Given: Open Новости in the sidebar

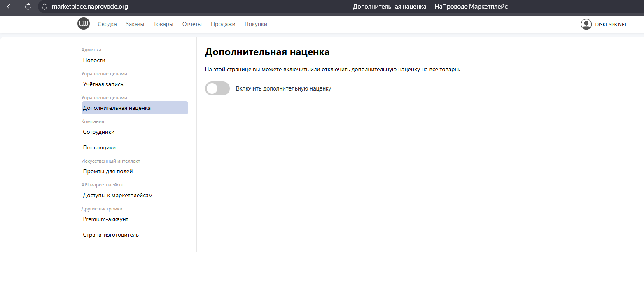Looking at the screenshot, I should pos(94,61).
